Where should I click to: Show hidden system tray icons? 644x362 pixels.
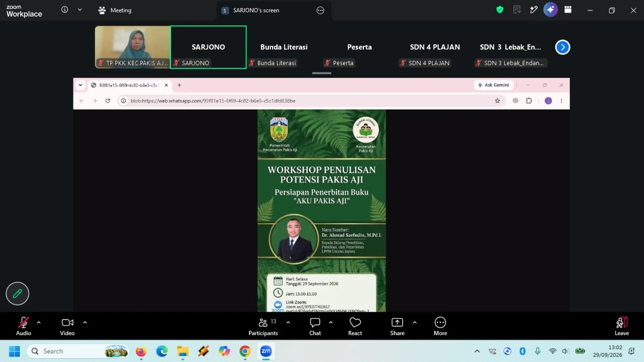coord(477,351)
